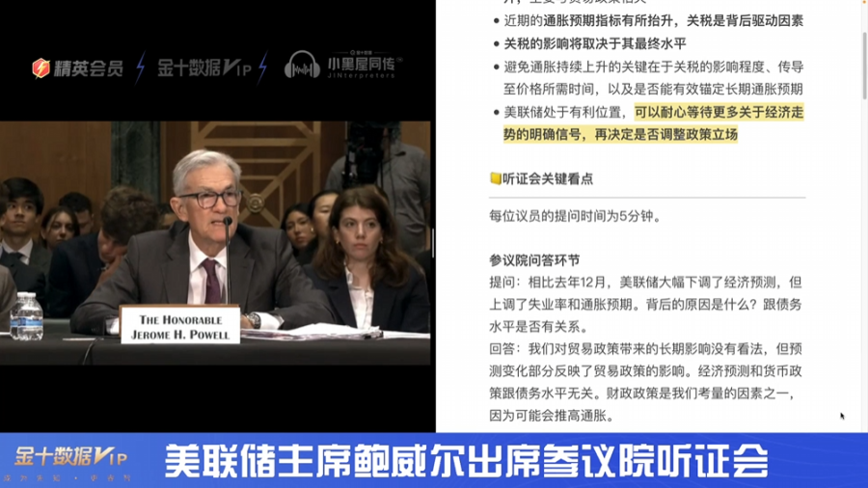Screen dimensions: 868x488
Task: Click the bullet starting 近期的通胀预期指标
Action: 653,21
